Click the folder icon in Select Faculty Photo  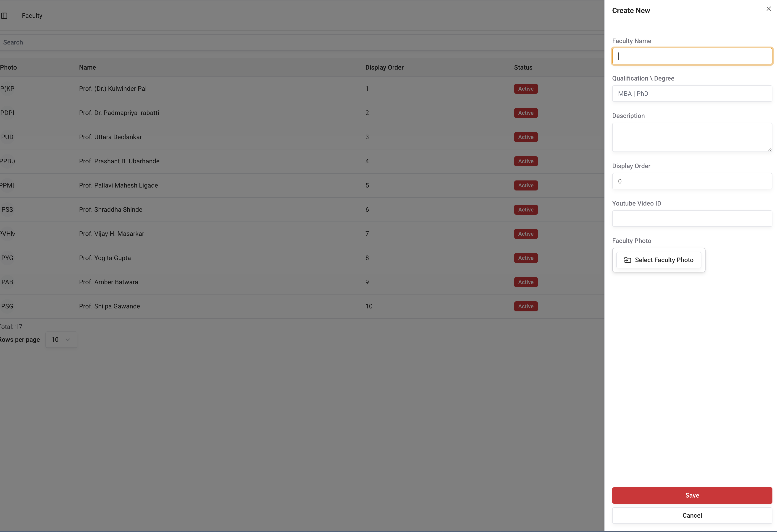(x=627, y=260)
